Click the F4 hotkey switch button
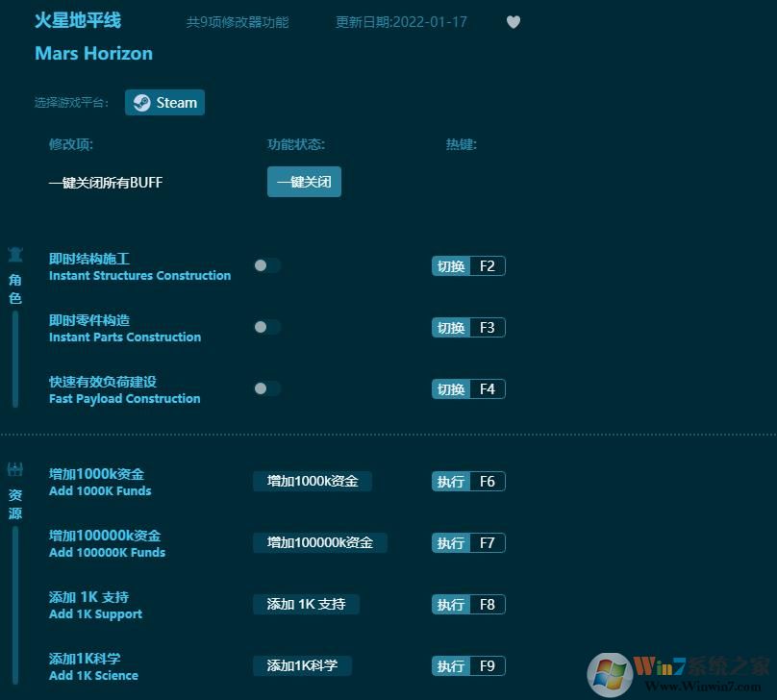777x700 pixels. pyautogui.click(x=468, y=388)
